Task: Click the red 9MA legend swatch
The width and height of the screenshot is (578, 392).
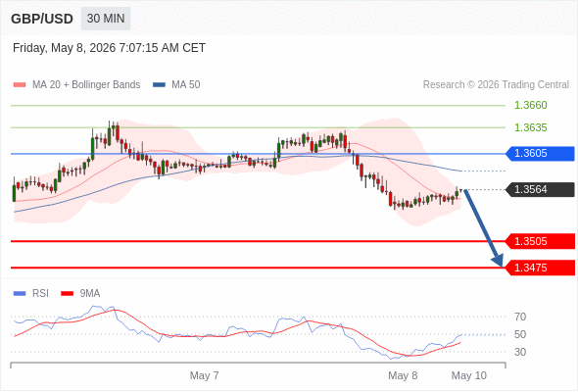Action: [x=67, y=294]
